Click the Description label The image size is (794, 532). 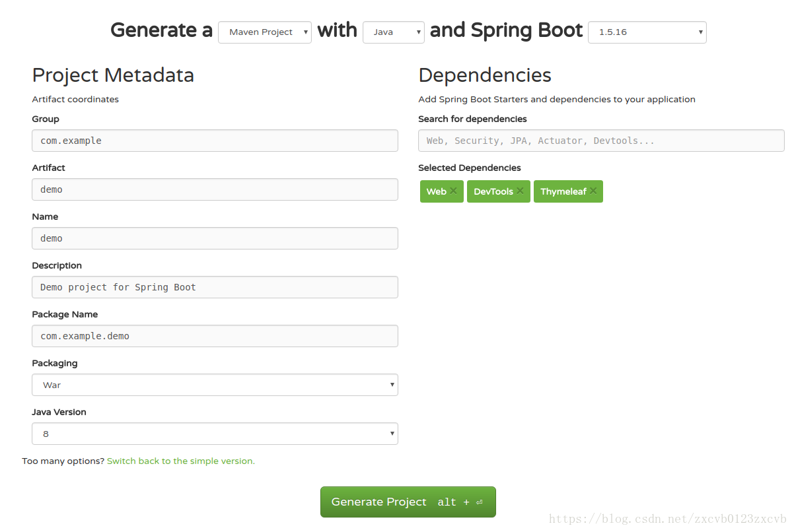(57, 266)
